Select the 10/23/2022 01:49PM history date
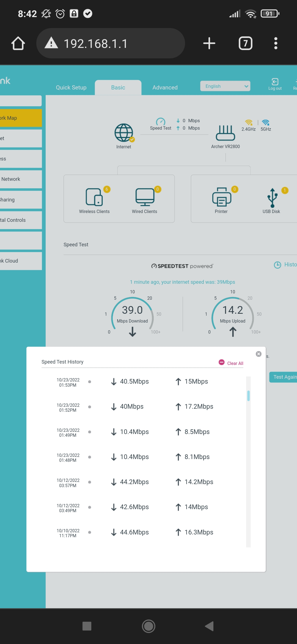297x644 pixels. click(68, 433)
